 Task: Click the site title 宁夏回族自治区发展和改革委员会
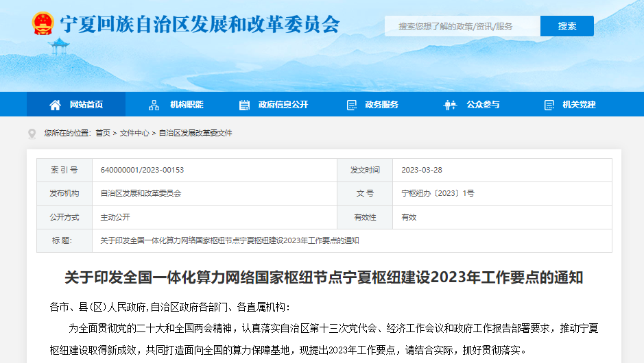click(200, 24)
